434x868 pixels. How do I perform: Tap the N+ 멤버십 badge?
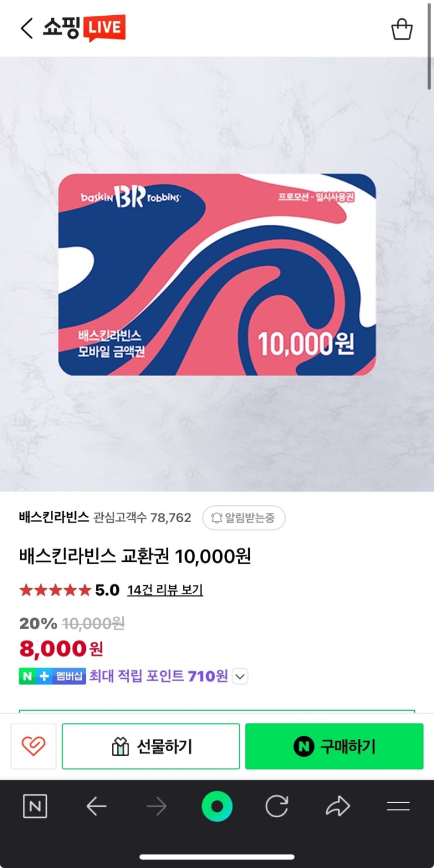tap(53, 676)
